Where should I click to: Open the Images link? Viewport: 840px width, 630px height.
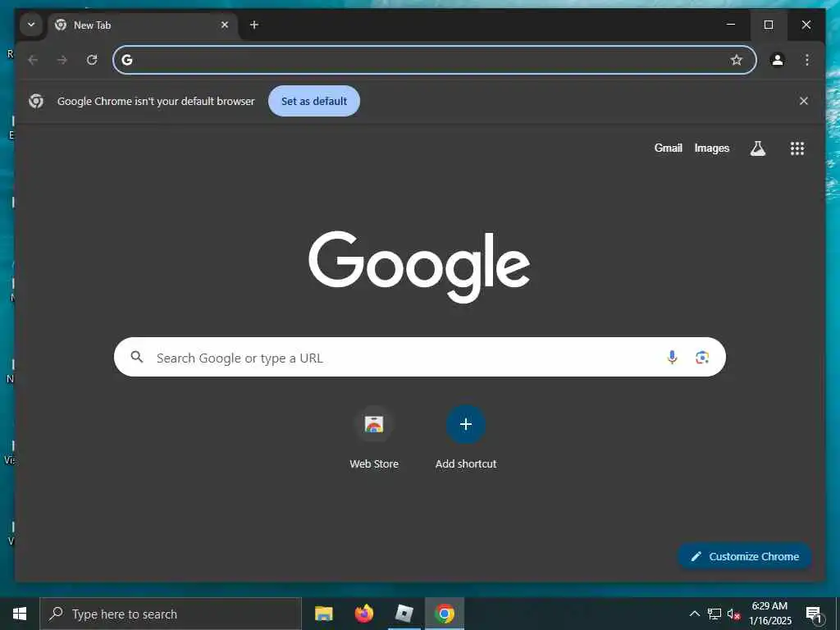(x=711, y=148)
